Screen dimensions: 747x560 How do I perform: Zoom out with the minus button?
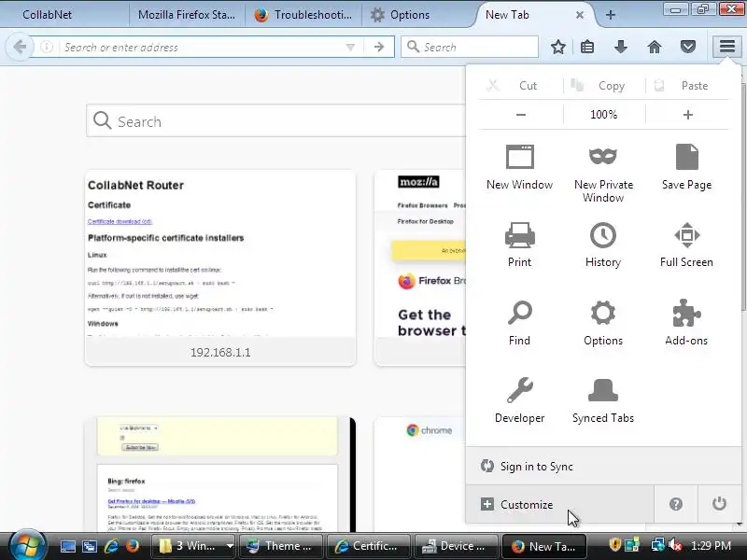pyautogui.click(x=521, y=114)
